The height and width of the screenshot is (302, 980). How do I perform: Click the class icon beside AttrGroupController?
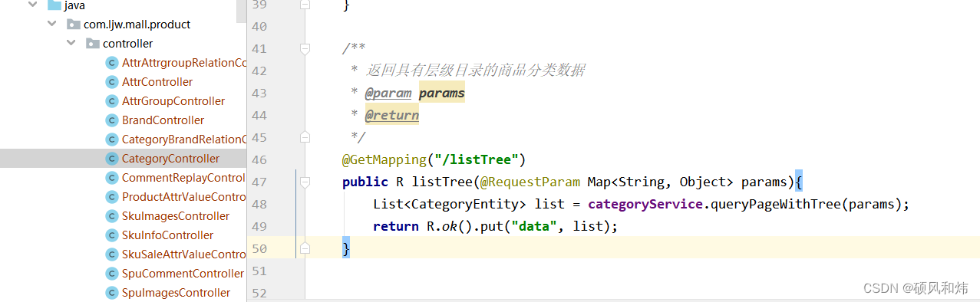tap(112, 100)
